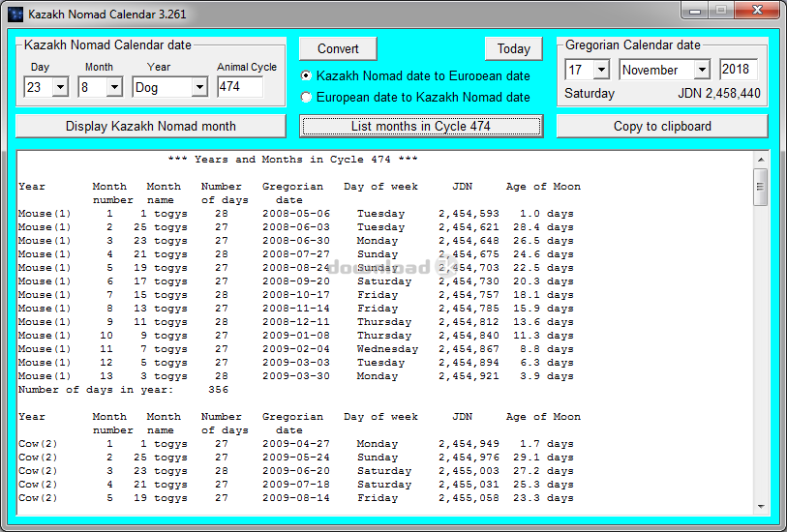The width and height of the screenshot is (787, 532).
Task: Click the date 2008-06-03
Action: click(x=296, y=227)
